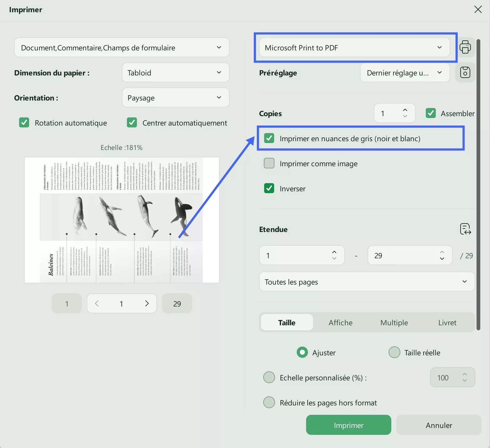This screenshot has width=490, height=448.
Task: Disable grayscale printing checkbox
Action: click(x=269, y=138)
